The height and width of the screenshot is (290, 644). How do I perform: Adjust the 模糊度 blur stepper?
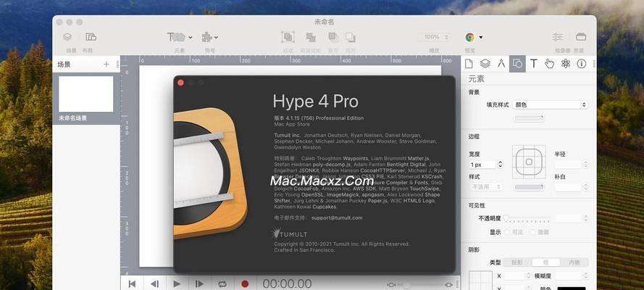click(585, 276)
